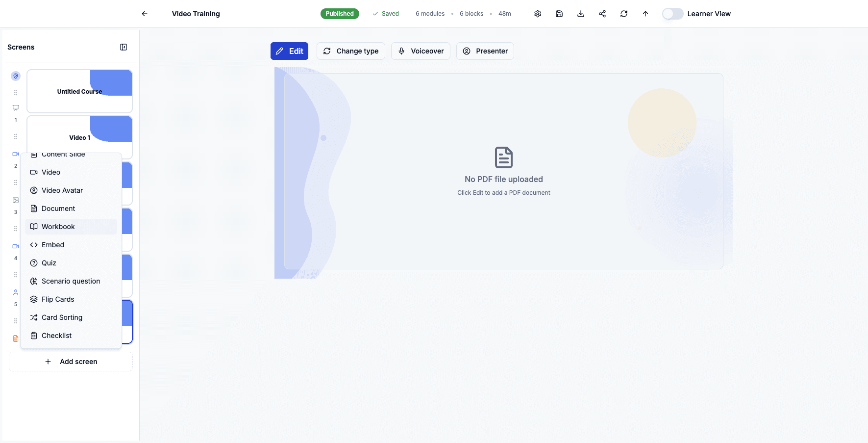Click the 6 modules label
This screenshot has height=443, width=868.
(430, 14)
